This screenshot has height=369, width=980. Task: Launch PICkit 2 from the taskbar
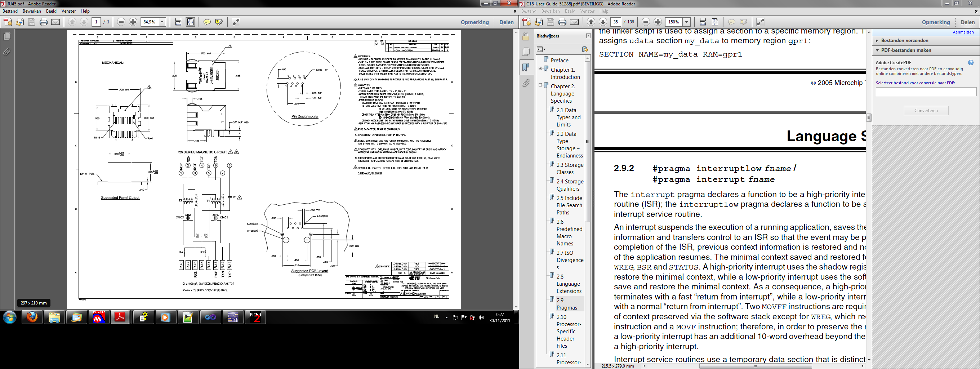(x=255, y=317)
